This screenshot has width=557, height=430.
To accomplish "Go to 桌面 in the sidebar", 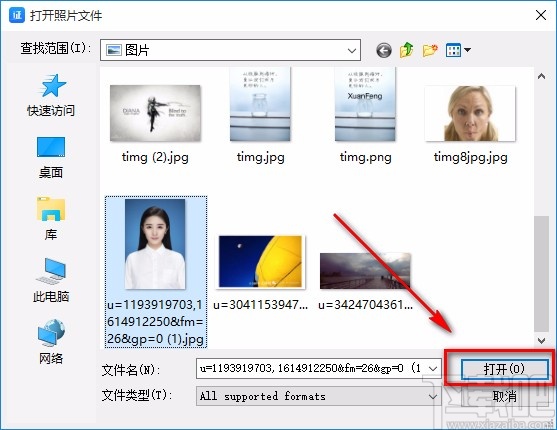I will point(51,158).
